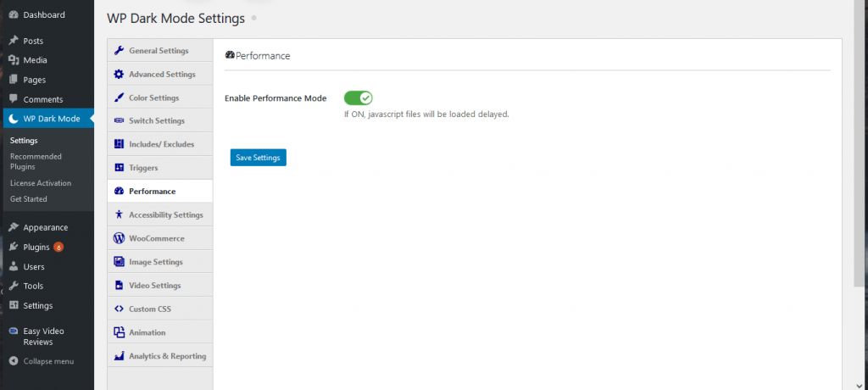Open the Recommended Plugins submenu link
The image size is (868, 390).
click(36, 161)
